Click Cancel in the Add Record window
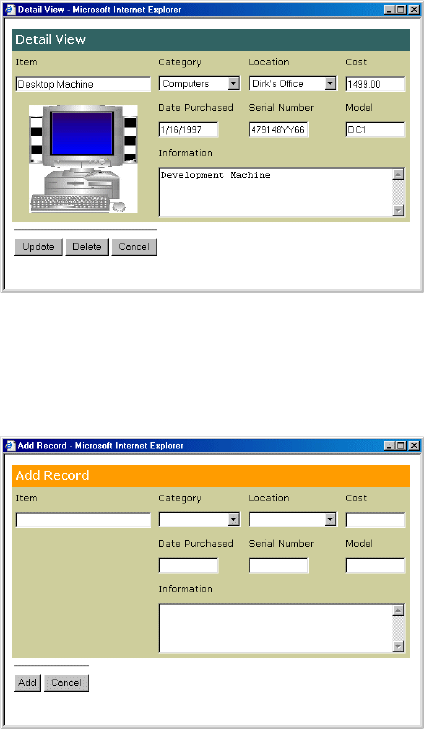The height and width of the screenshot is (729, 424). [66, 683]
